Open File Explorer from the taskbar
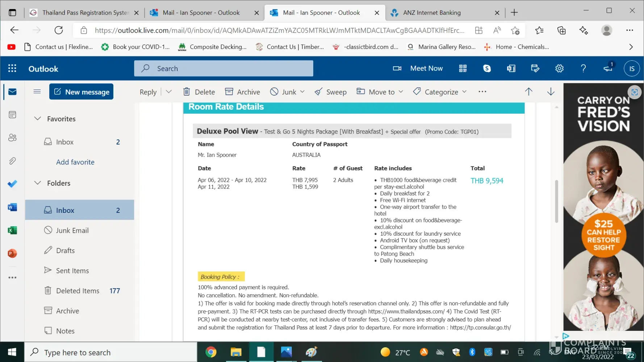This screenshot has height=362, width=644. [x=236, y=352]
